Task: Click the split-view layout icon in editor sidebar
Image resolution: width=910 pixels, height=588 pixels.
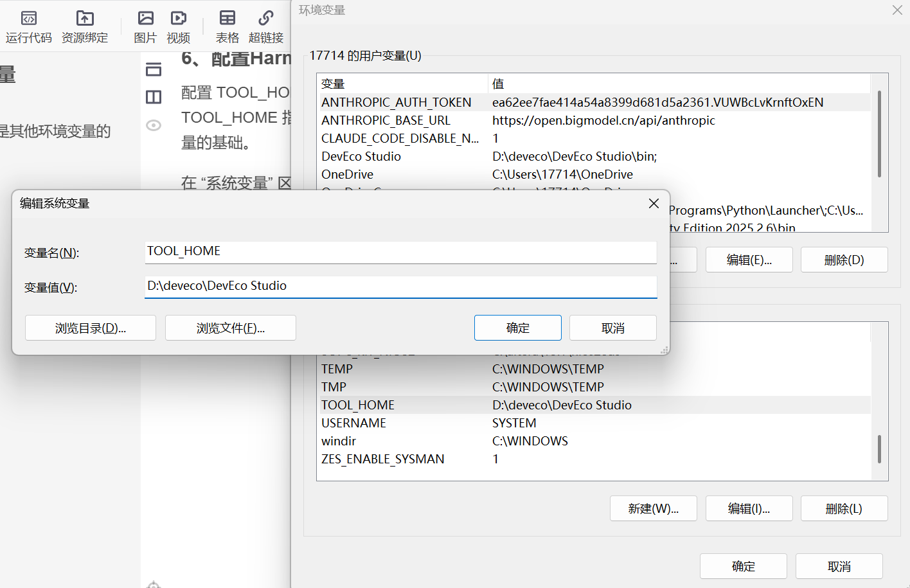Action: coord(154,97)
